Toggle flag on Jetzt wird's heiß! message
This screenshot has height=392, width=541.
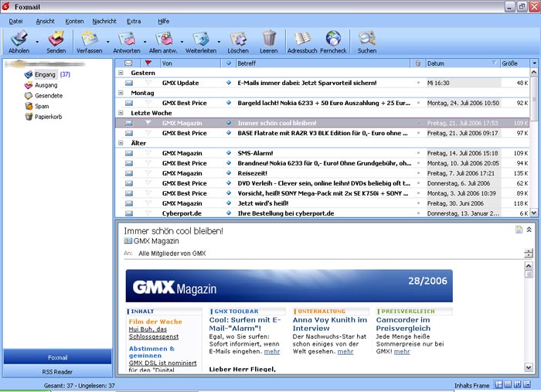(x=148, y=203)
